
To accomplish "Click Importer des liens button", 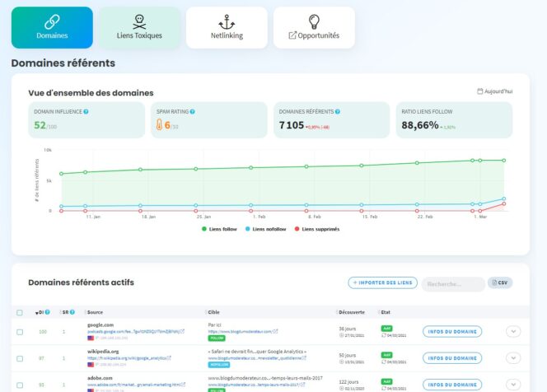I will tap(383, 282).
